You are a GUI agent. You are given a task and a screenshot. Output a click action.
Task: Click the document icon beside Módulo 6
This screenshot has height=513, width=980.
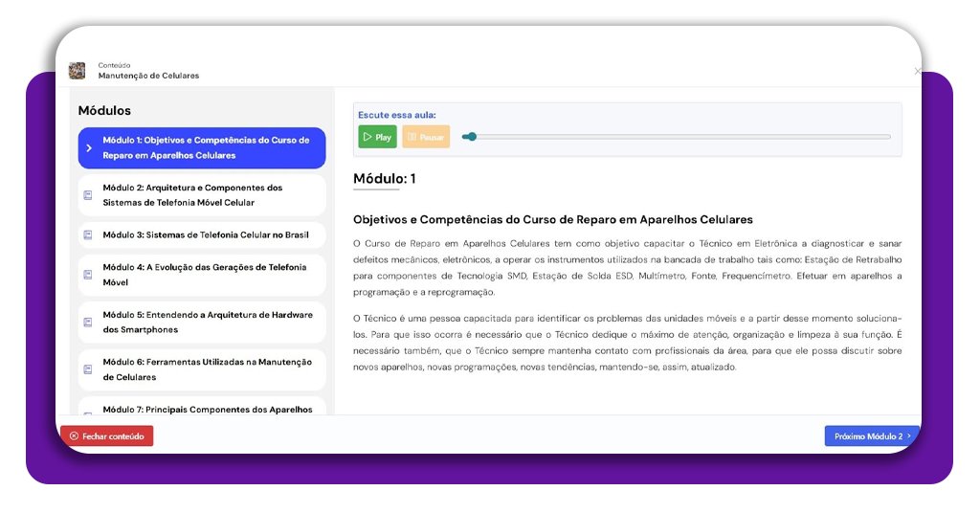click(x=88, y=369)
